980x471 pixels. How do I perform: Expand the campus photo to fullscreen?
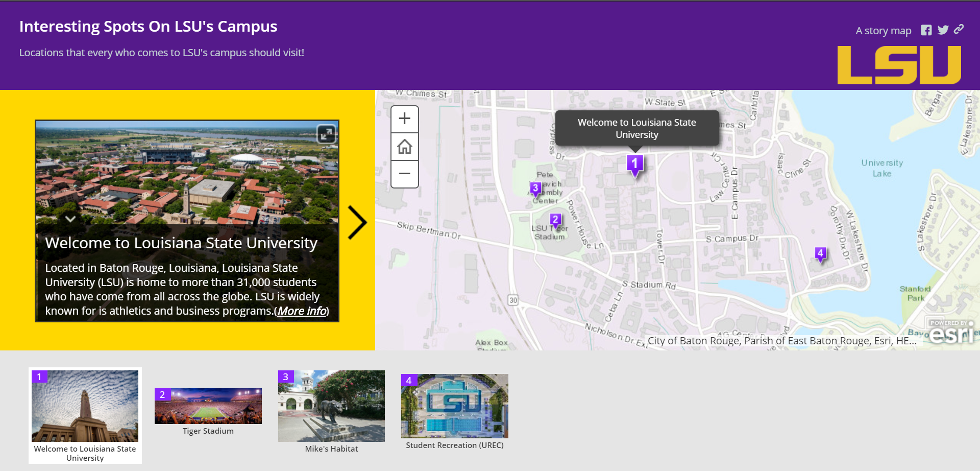[x=326, y=134]
